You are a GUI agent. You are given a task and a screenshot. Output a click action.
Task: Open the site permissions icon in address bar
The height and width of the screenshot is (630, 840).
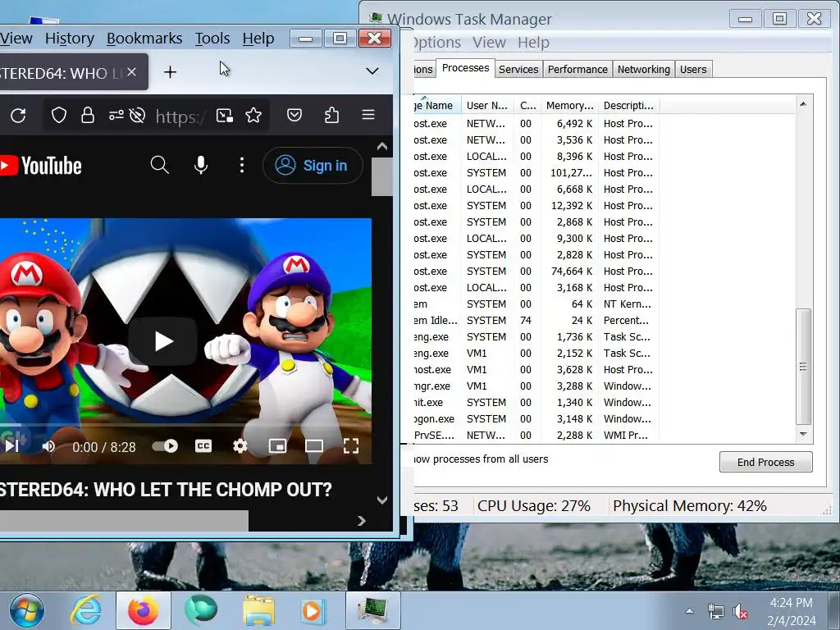coord(116,115)
